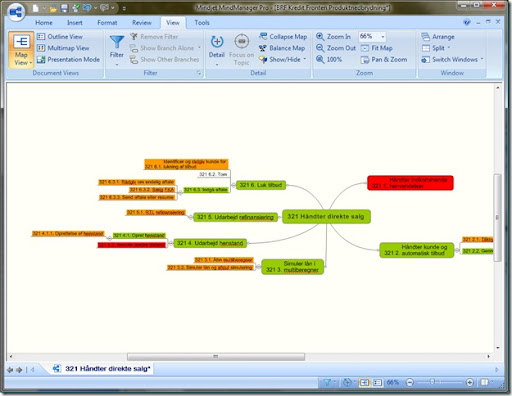Click Show Other Branches
This screenshot has width=512, height=396.
164,59
